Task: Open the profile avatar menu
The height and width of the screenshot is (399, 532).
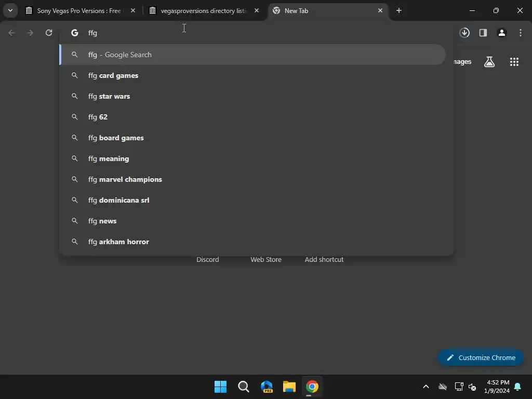Action: (x=502, y=33)
